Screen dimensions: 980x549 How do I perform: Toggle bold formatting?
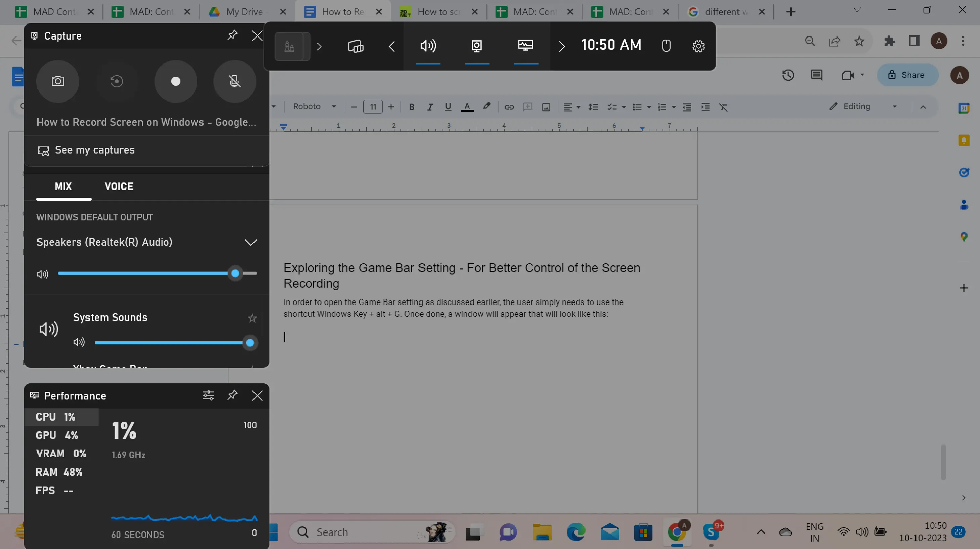[412, 107]
